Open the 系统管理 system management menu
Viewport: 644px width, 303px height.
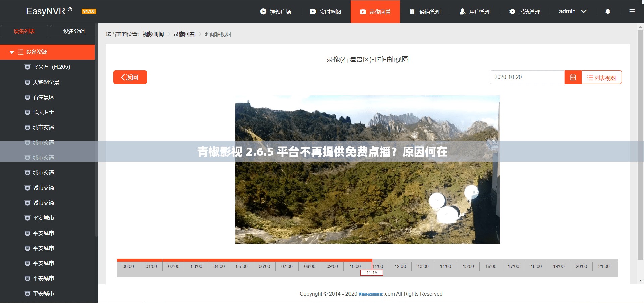pyautogui.click(x=525, y=12)
